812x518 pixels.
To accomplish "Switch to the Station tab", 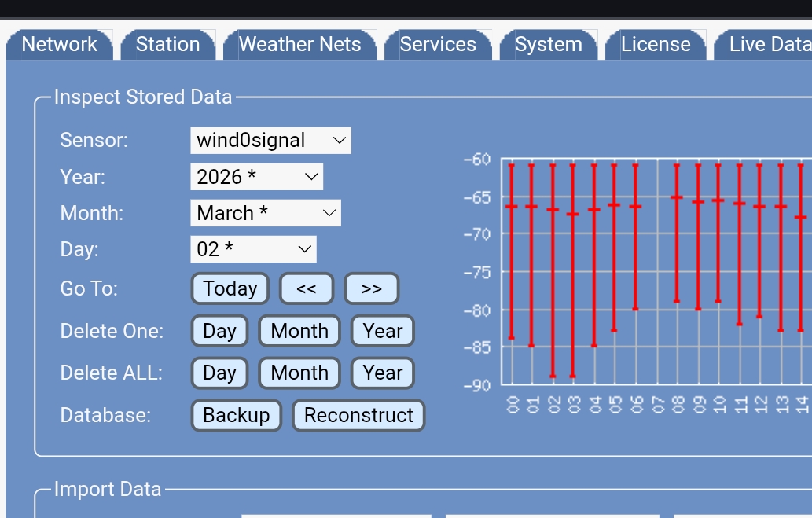I will tap(167, 45).
